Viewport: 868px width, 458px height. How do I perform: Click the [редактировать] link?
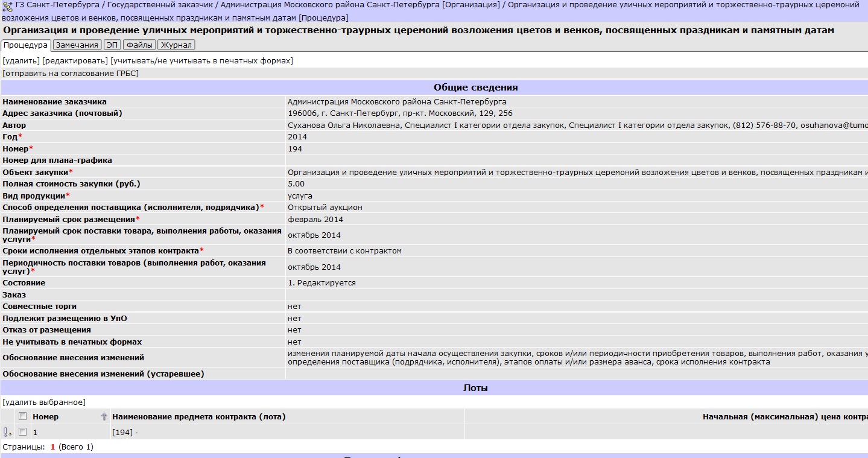75,61
